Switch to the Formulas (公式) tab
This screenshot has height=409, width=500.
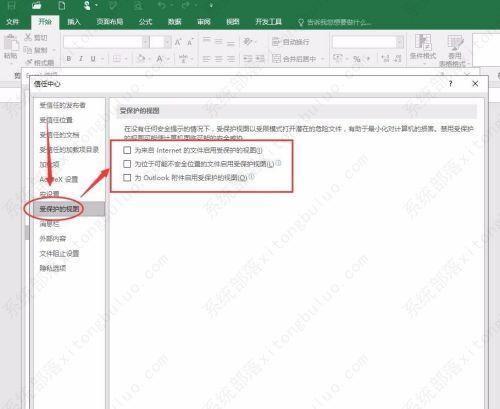pyautogui.click(x=145, y=22)
